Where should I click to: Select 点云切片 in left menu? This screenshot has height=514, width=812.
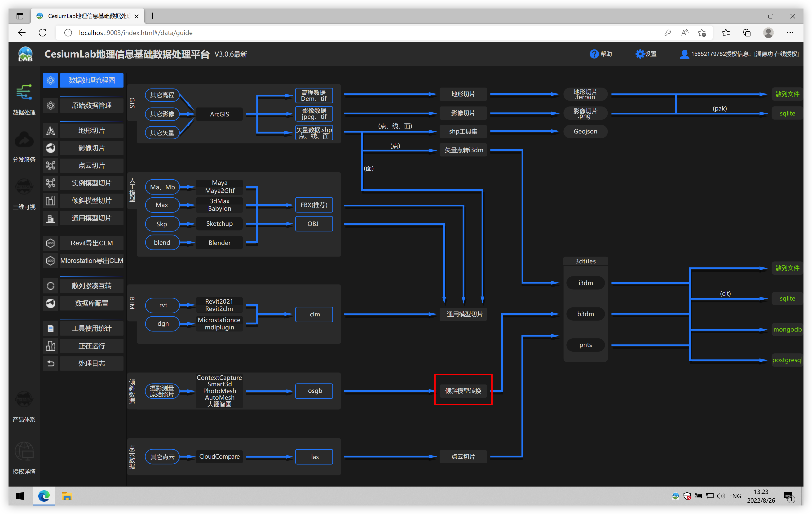91,166
